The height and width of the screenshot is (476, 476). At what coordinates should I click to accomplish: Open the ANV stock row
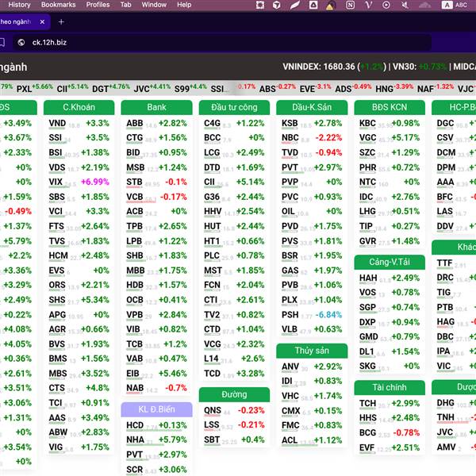click(x=312, y=367)
